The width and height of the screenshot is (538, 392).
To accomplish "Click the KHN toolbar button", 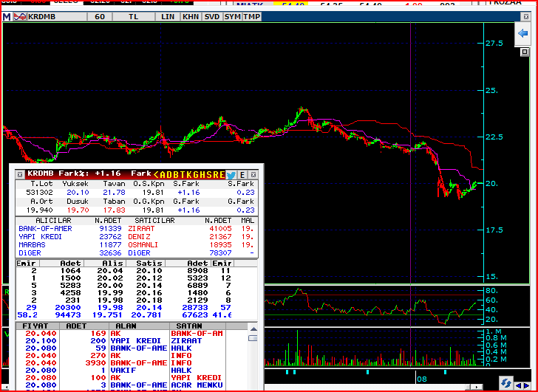I will (x=191, y=16).
